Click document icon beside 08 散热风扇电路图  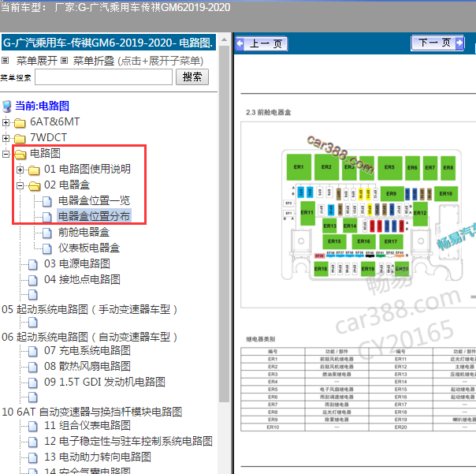click(33, 367)
